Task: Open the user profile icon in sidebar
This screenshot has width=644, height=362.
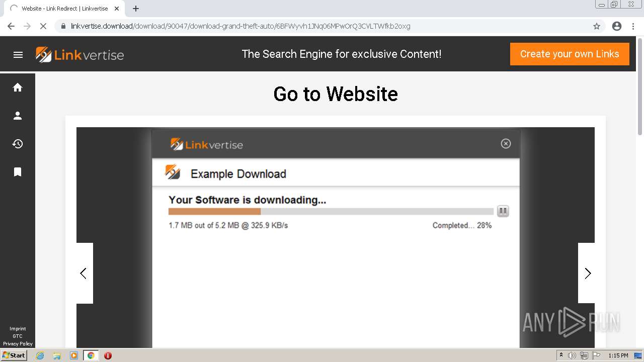Action: 18,116
